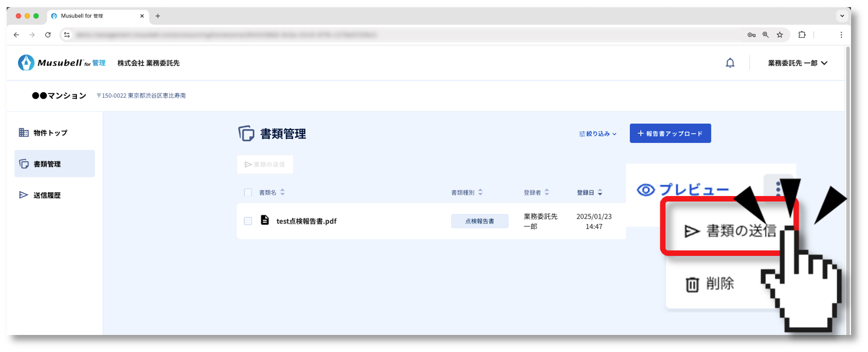Screen dimensions: 868x352
Task: Tick the checkbox for test点検報告書.pdf
Action: (x=248, y=221)
